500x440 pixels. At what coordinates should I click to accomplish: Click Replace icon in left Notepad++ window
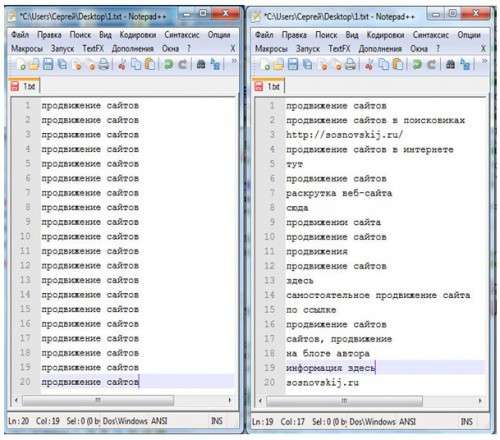tap(216, 64)
